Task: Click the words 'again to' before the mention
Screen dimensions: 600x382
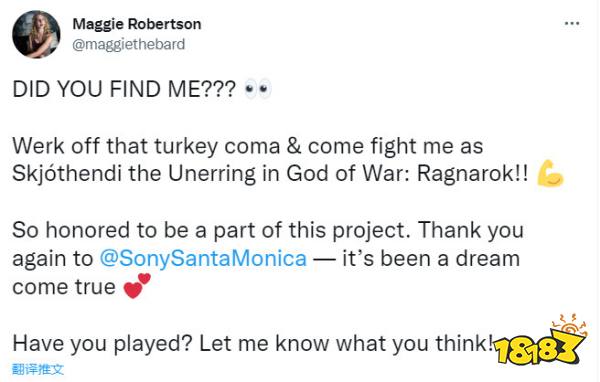Action: coord(52,259)
